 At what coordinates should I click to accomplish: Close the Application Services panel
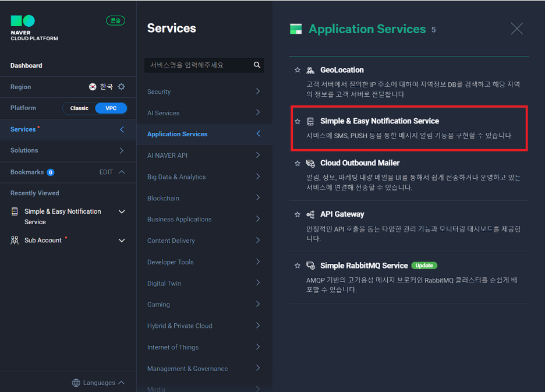pos(517,29)
